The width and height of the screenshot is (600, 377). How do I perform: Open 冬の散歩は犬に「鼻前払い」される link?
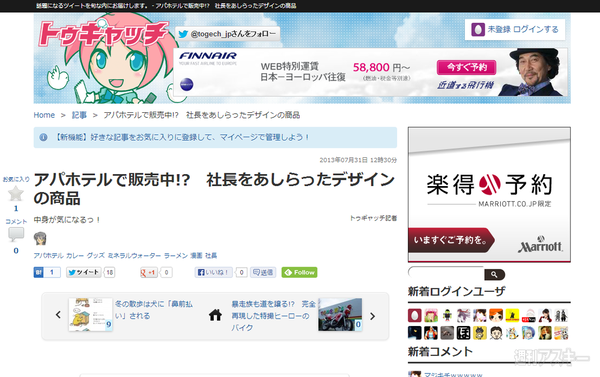[154, 310]
